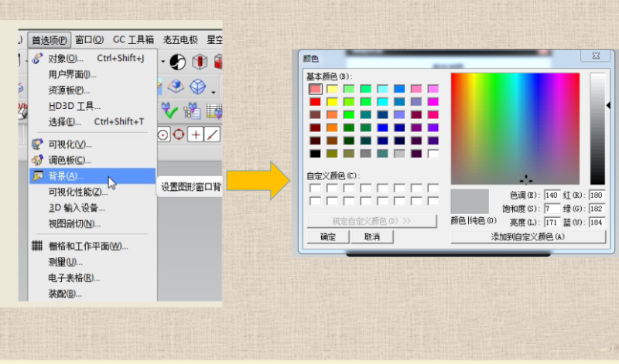
Task: Click the green checkmark toolbar icon
Action: point(170,112)
